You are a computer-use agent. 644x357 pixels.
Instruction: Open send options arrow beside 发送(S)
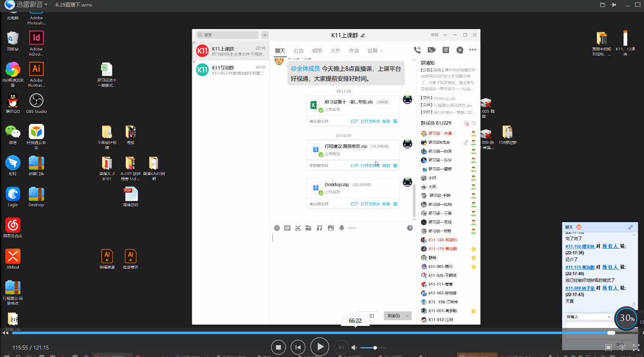click(x=407, y=316)
